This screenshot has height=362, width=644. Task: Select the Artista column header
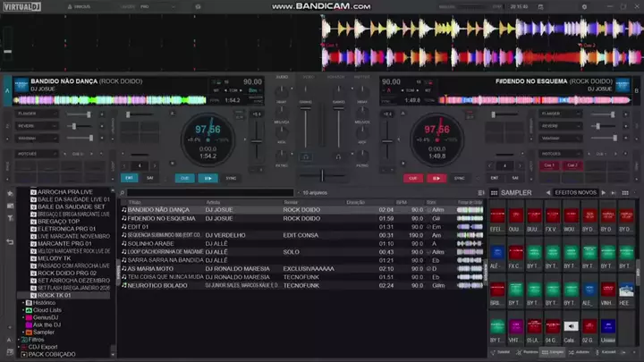click(213, 202)
